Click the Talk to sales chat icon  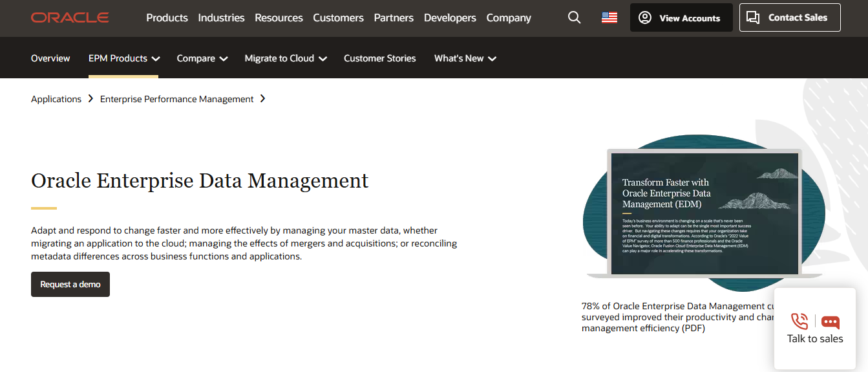point(831,322)
